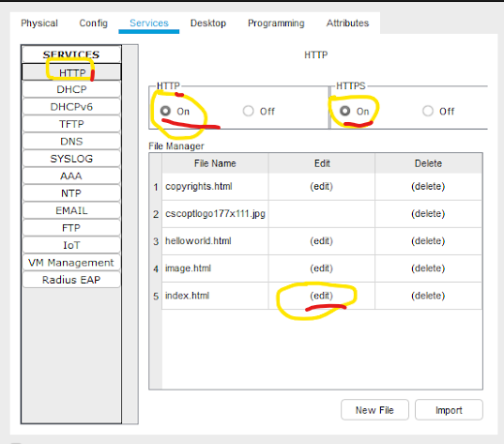Click the Import button
504x444 pixels.
(449, 410)
